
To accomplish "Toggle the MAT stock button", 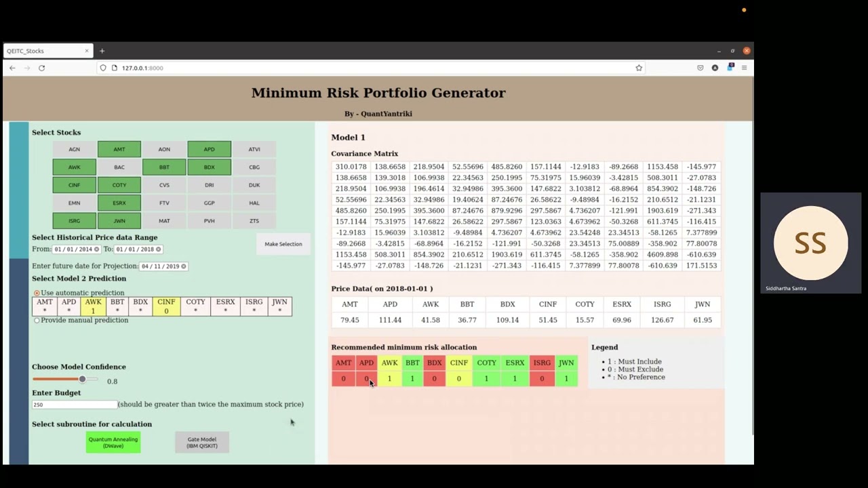I will (x=164, y=220).
